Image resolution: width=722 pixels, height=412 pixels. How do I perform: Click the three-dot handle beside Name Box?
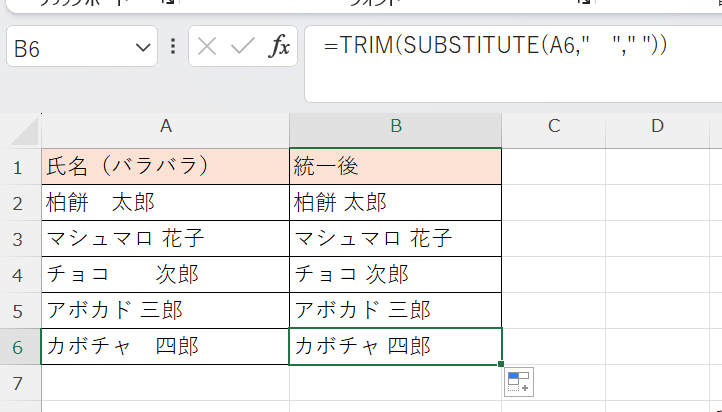[x=173, y=46]
